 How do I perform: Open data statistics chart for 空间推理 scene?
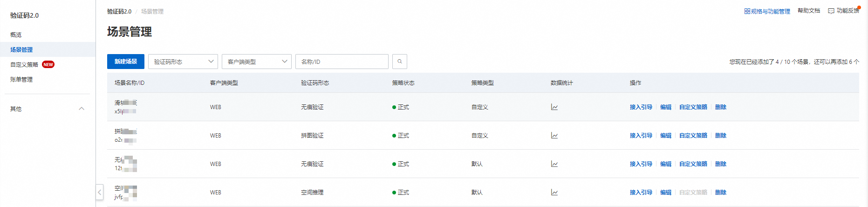pyautogui.click(x=554, y=193)
